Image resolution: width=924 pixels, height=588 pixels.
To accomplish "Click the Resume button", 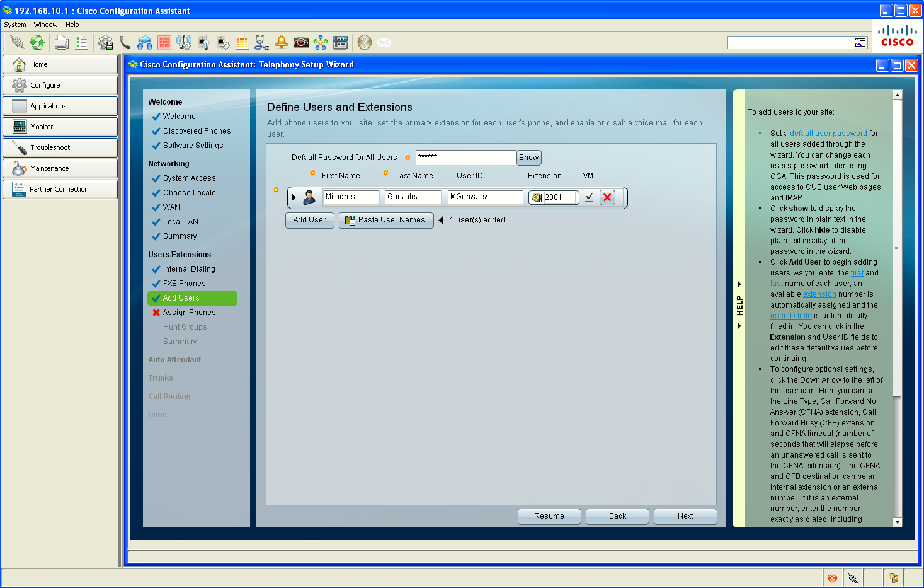I will [549, 516].
